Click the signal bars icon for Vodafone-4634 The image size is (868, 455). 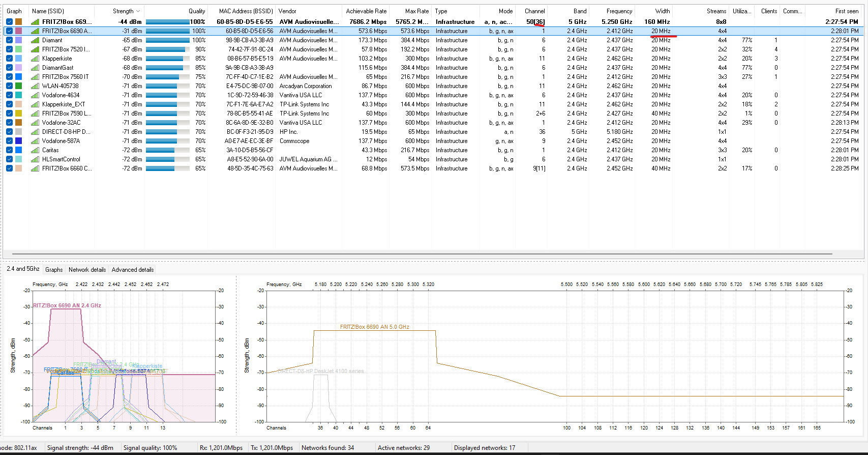[35, 95]
